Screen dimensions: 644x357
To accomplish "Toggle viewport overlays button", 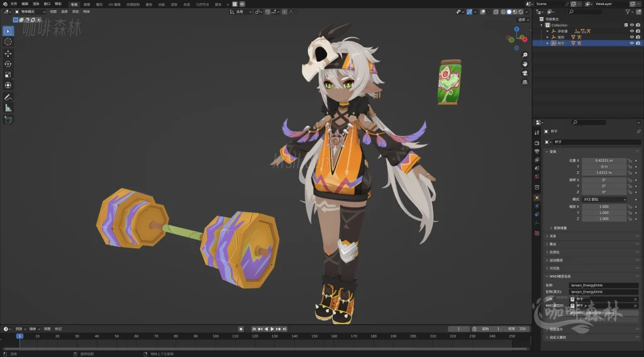I will point(482,12).
